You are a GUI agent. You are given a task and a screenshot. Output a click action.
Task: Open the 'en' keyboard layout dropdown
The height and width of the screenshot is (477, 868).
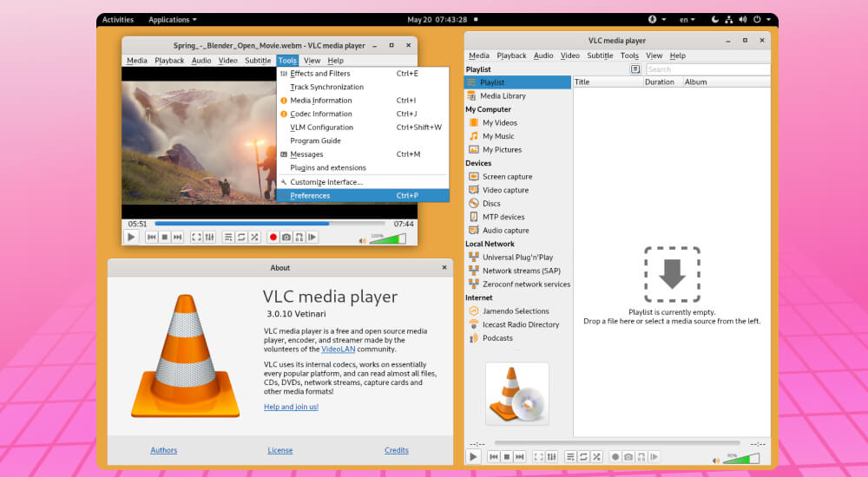[687, 19]
